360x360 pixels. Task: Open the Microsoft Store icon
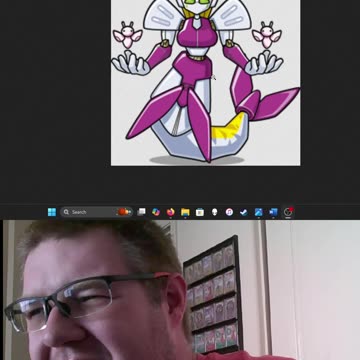coord(200,212)
